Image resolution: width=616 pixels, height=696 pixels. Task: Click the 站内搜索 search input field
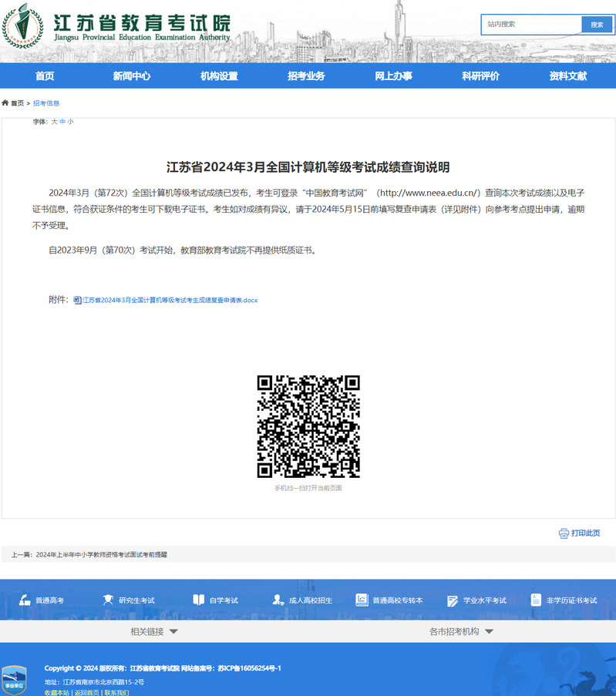point(531,25)
